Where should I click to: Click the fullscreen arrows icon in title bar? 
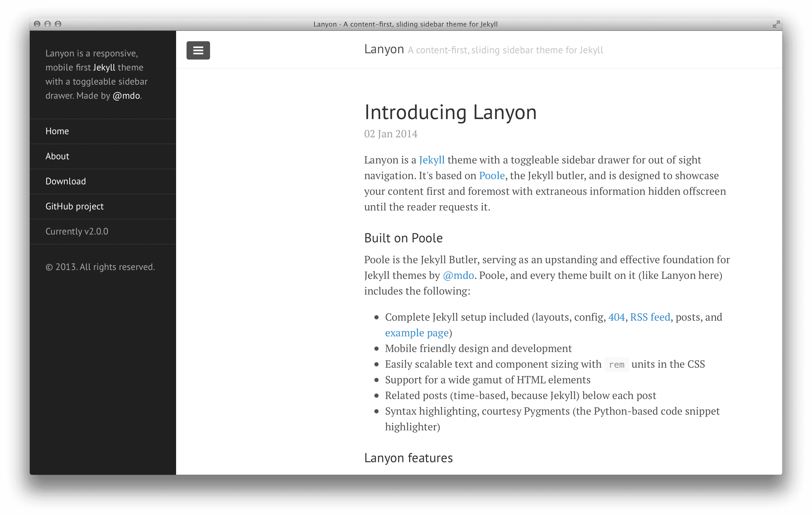point(776,24)
